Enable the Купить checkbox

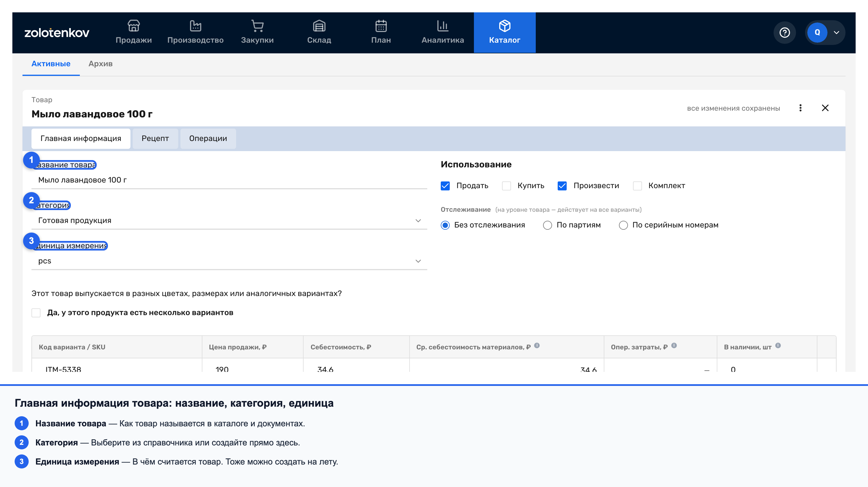(507, 186)
